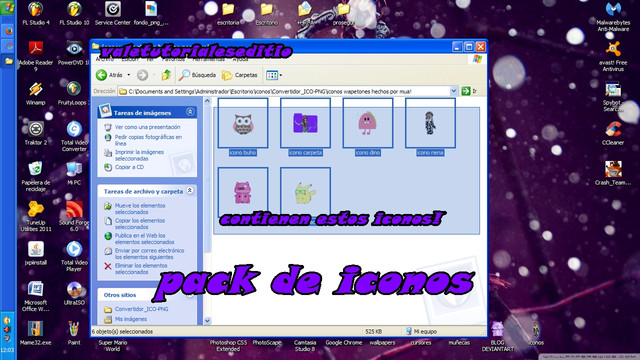The image size is (640, 360).
Task: Select the icono carpeta thumbnail
Action: click(x=305, y=123)
